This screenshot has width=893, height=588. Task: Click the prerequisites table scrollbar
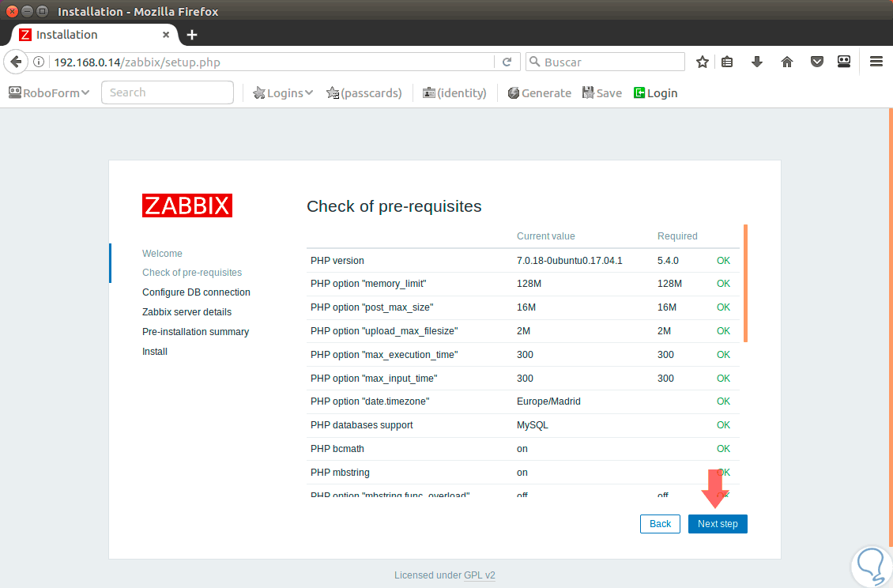(745, 283)
